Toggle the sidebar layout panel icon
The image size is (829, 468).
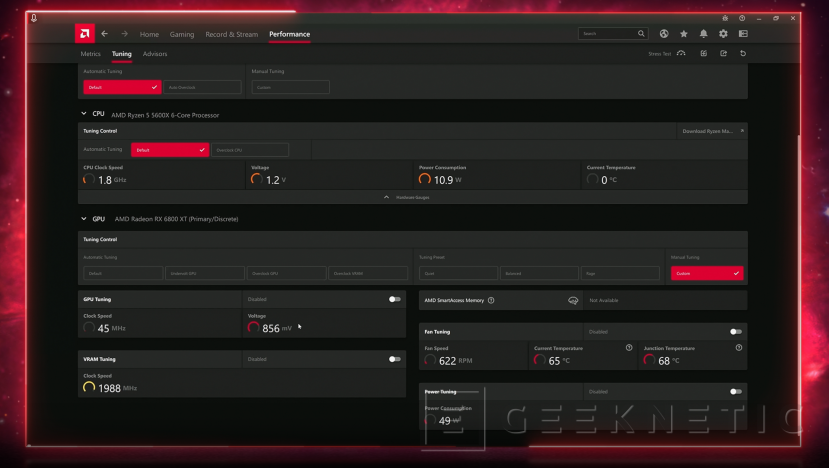[x=743, y=34]
